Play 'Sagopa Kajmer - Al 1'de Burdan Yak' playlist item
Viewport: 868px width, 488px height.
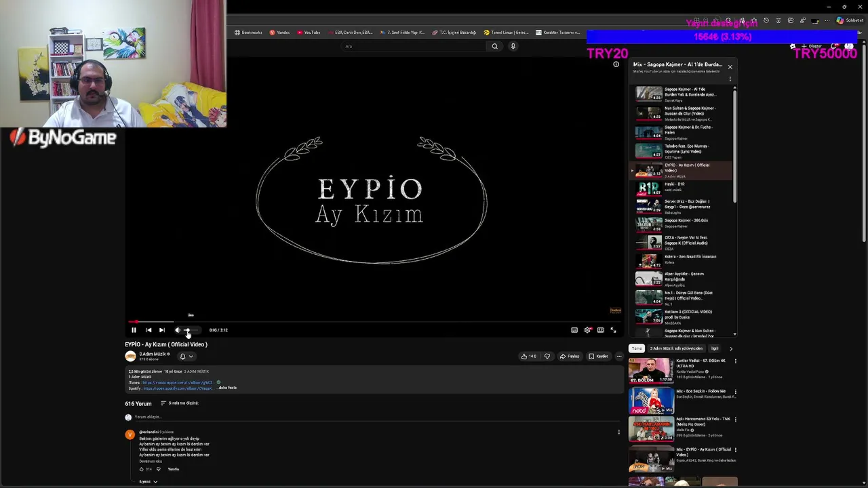coord(682,94)
